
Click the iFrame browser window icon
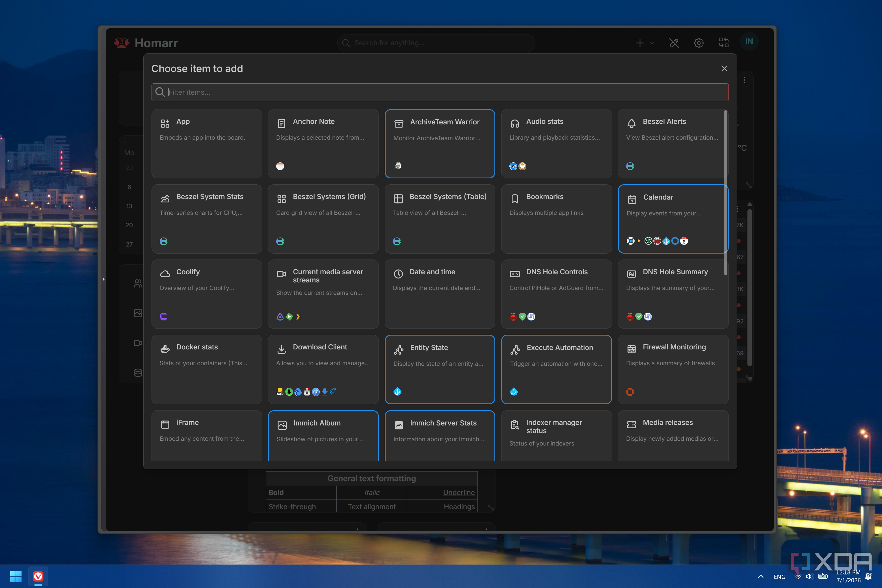(x=165, y=425)
